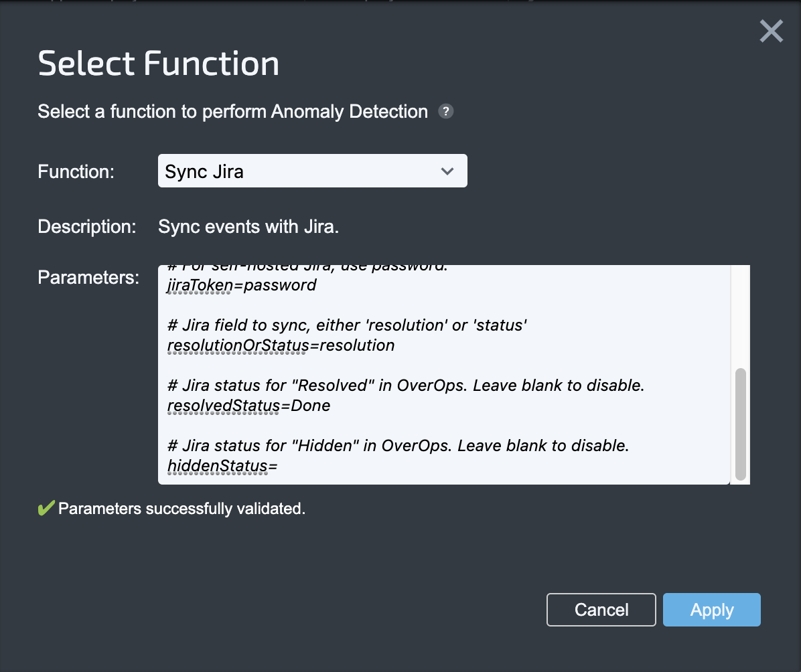Place cursor after hiddenStatus= in parameters
This screenshot has width=801, height=672.
pos(278,466)
